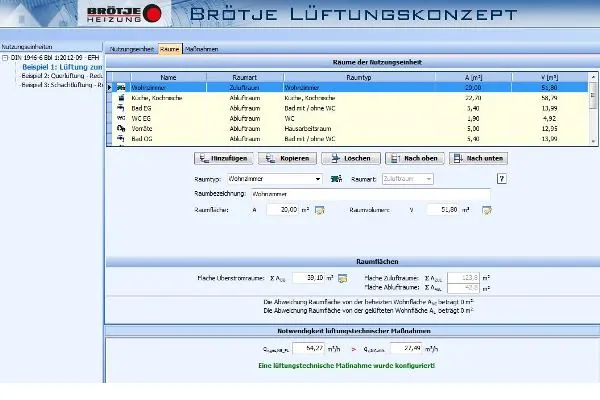This screenshot has height=400, width=600.
Task: Select Beispiel 2: Querlüftung tree item
Action: tap(62, 76)
